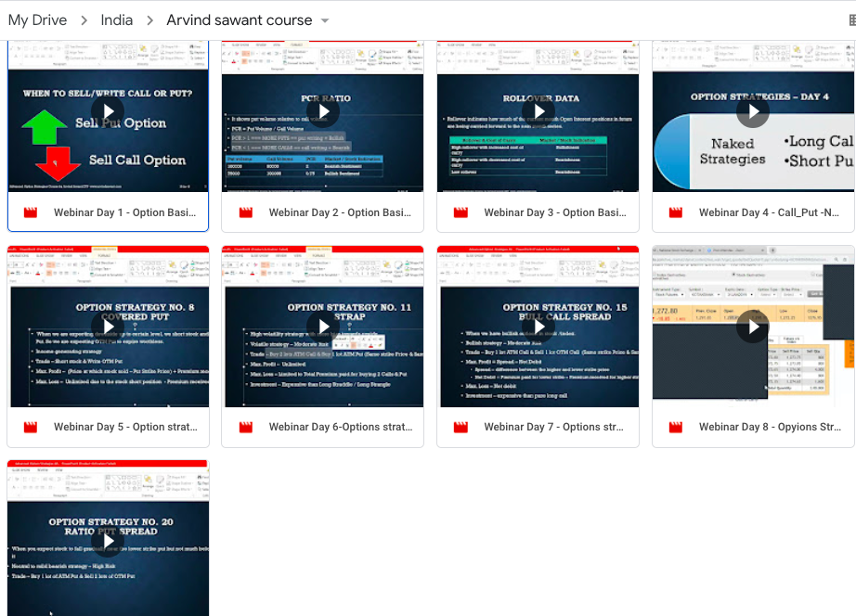This screenshot has width=856, height=616.
Task: Click play button on PCR Ratio thumbnail
Action: click(x=323, y=111)
